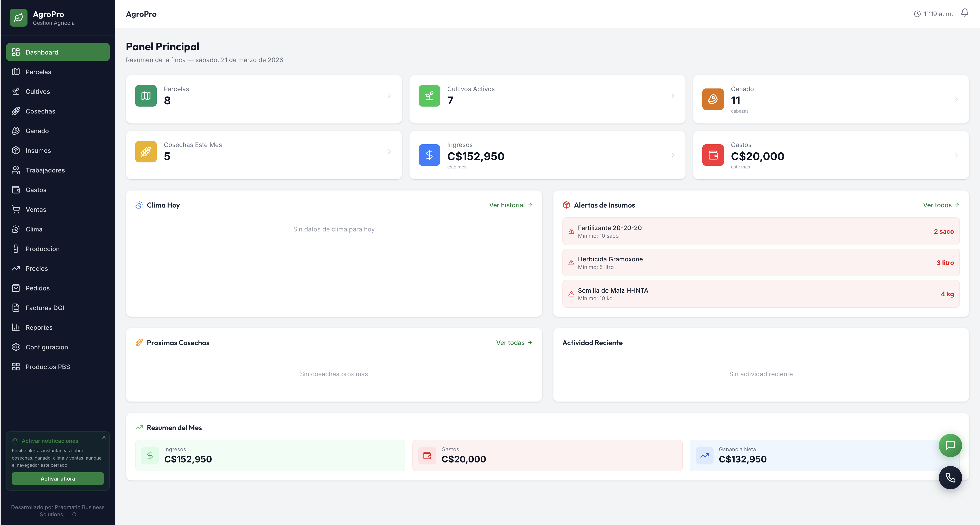Select the Reportes sidebar icon
Viewport: 980px width, 525px height.
pos(16,327)
